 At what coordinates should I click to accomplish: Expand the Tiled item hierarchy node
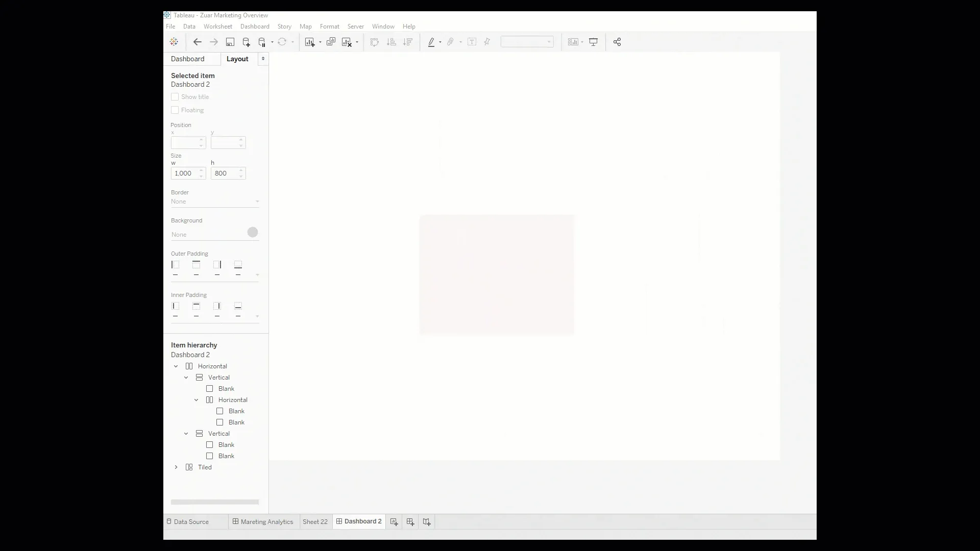coord(176,467)
